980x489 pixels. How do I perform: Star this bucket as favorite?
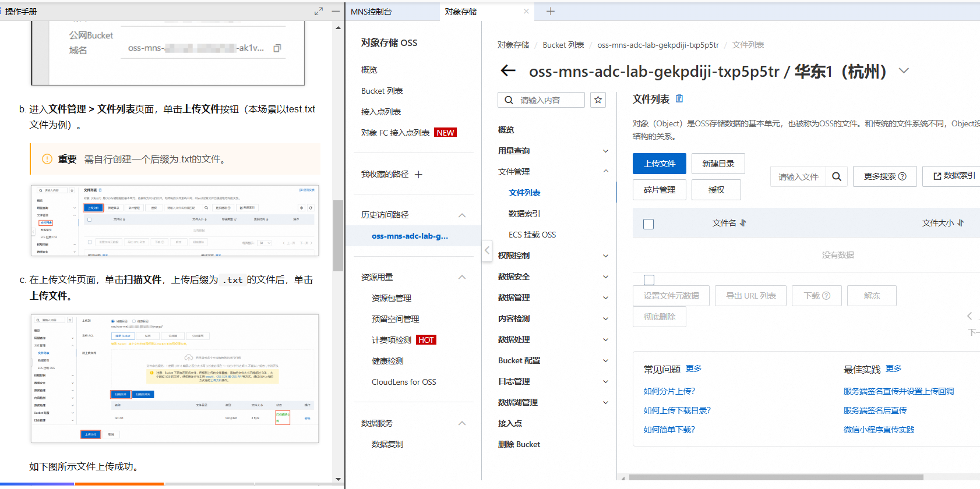(x=598, y=100)
